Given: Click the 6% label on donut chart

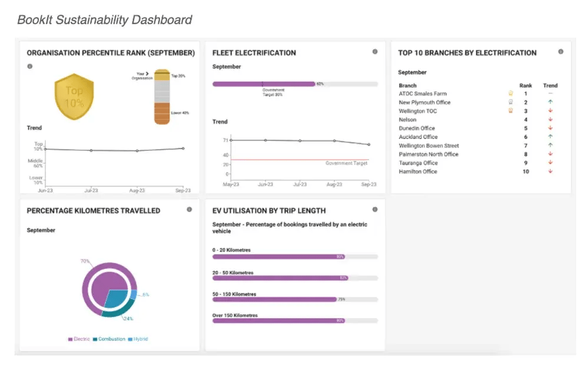Looking at the screenshot, I should 145,295.
